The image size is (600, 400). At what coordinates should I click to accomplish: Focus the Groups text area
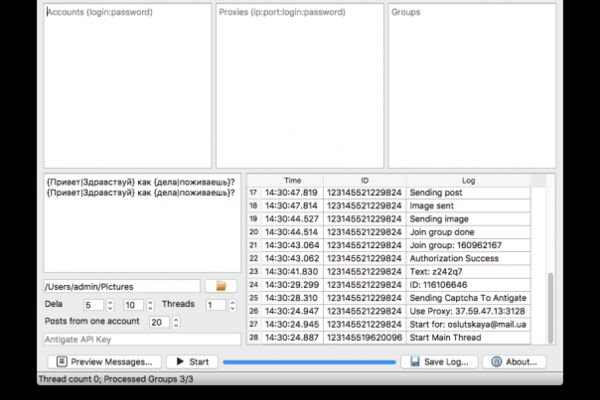[472, 86]
